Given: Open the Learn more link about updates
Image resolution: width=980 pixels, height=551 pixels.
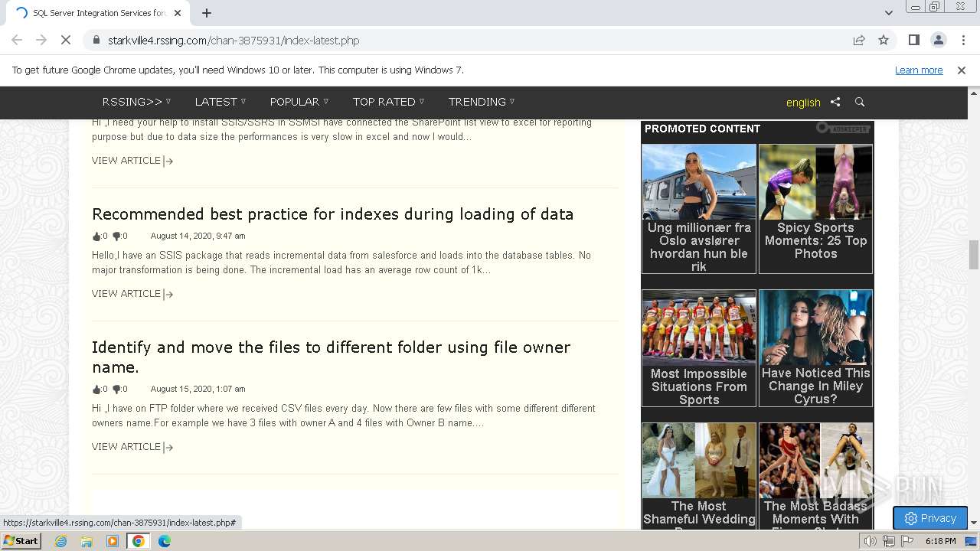Looking at the screenshot, I should (919, 70).
